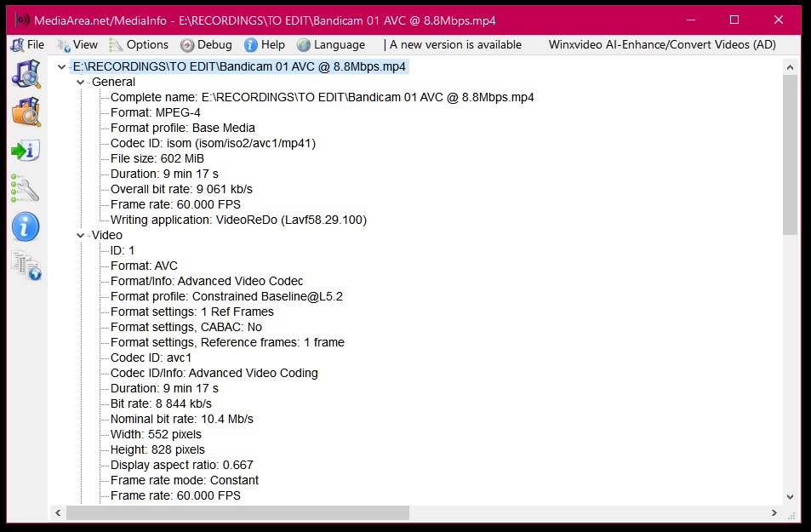Select 'File size: 602 MiB' row

point(157,159)
